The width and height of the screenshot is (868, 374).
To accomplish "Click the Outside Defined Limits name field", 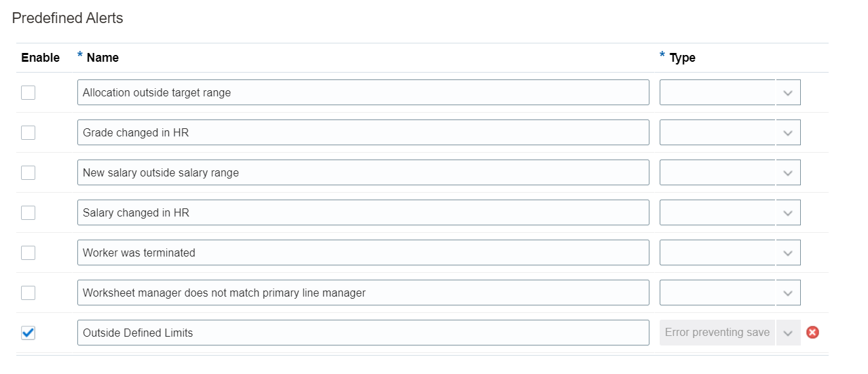I will 363,333.
